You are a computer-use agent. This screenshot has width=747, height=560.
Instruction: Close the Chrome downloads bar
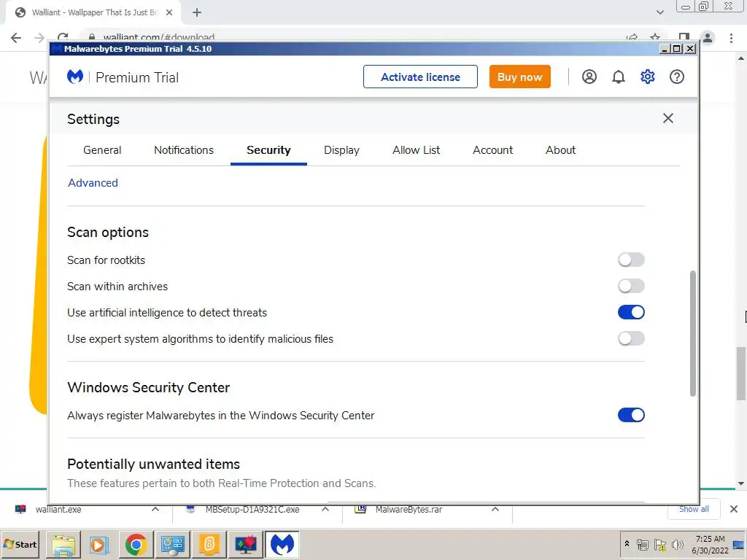coord(734,509)
